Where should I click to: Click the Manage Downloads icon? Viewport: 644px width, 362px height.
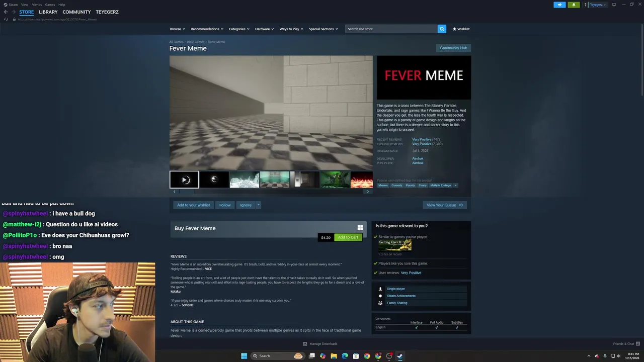point(305,344)
